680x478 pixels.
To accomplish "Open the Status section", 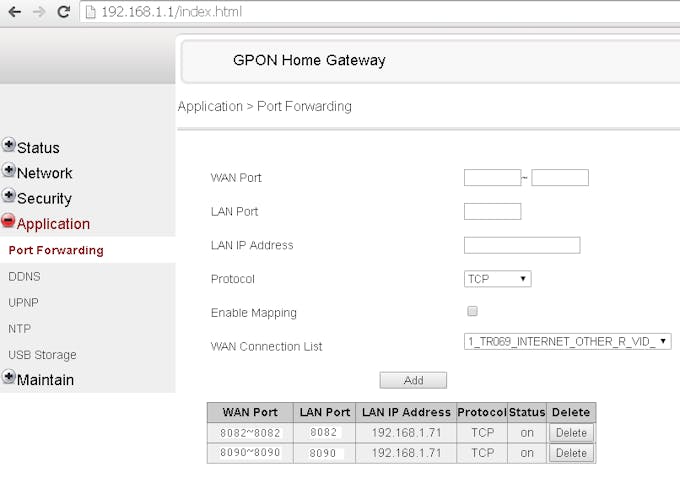I will pos(38,148).
